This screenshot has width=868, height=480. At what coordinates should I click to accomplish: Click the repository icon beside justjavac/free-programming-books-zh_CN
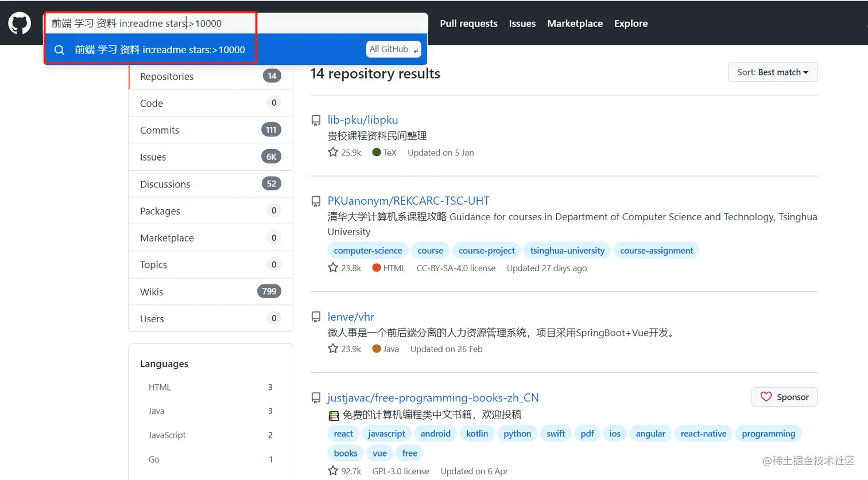(316, 398)
